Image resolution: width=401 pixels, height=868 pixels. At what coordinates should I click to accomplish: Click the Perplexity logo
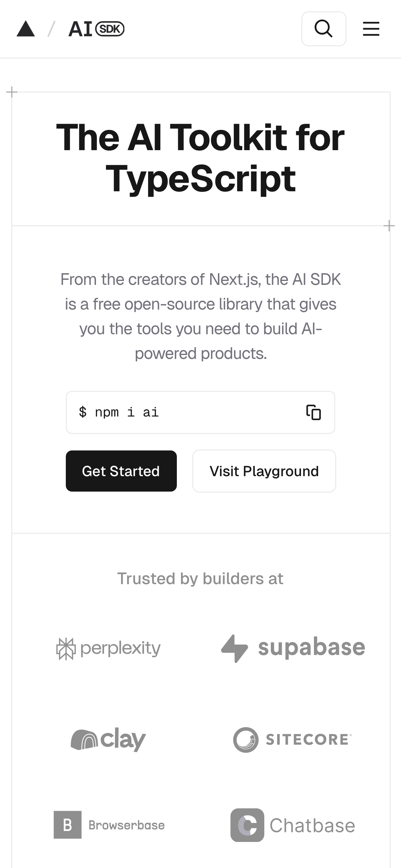[108, 648]
